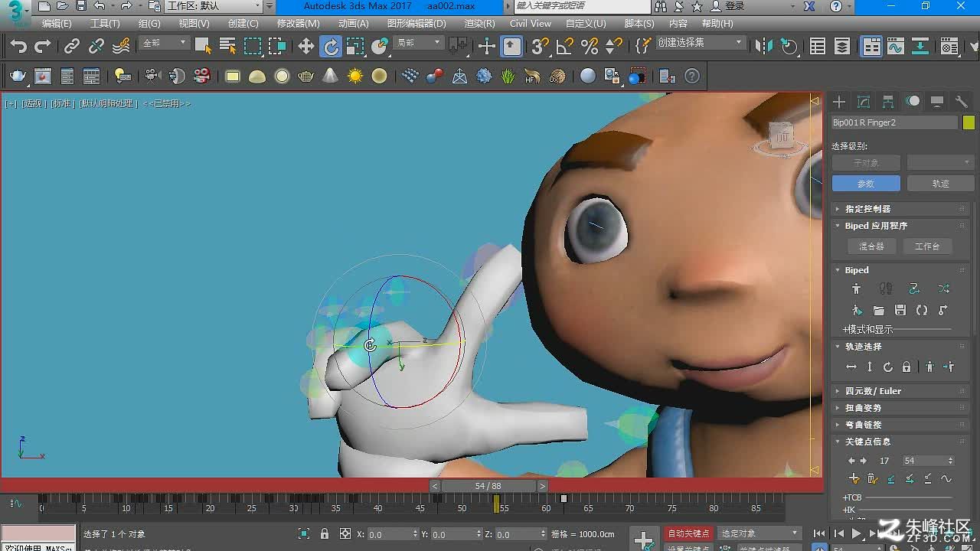Open the 局部 coordinate system dropdown
Screen dimensions: 980x551
418,43
